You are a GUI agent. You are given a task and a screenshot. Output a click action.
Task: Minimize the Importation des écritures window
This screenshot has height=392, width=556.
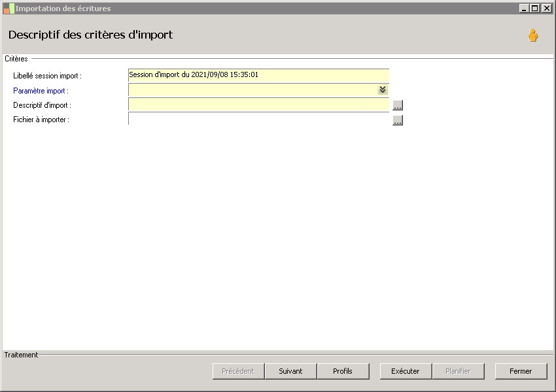pos(524,8)
